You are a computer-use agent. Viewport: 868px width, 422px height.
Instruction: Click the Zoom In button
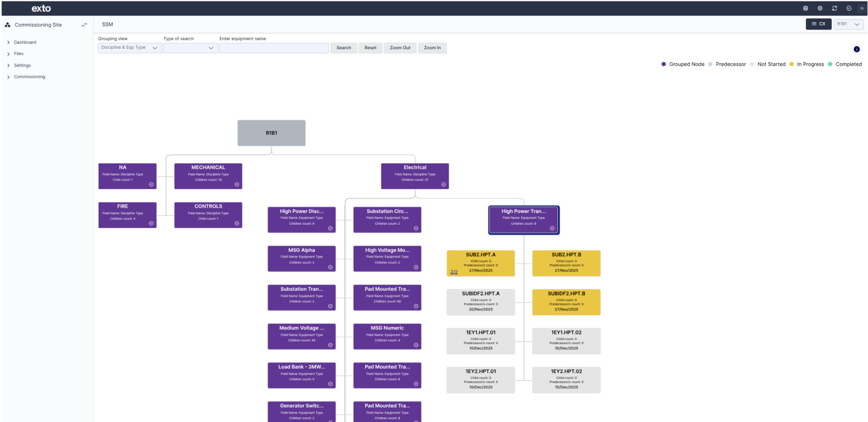[432, 47]
